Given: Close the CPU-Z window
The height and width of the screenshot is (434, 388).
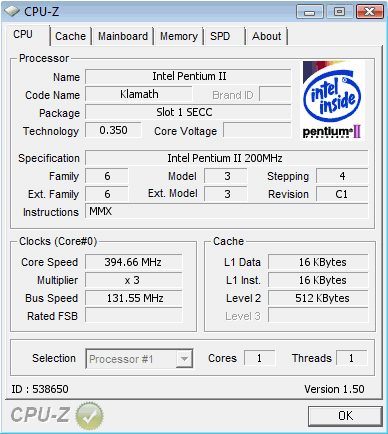Looking at the screenshot, I should [369, 12].
